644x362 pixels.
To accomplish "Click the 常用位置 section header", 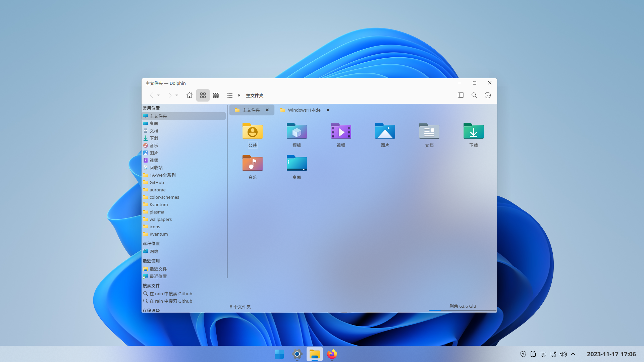I will pyautogui.click(x=151, y=108).
